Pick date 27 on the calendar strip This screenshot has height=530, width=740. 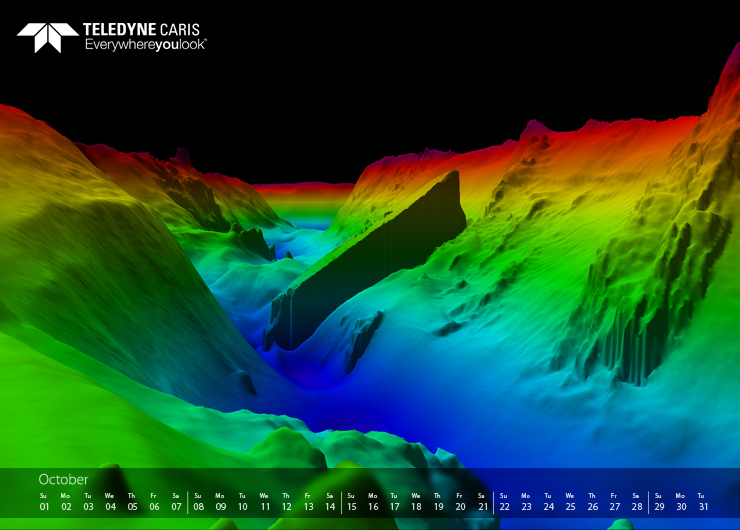coord(614,506)
